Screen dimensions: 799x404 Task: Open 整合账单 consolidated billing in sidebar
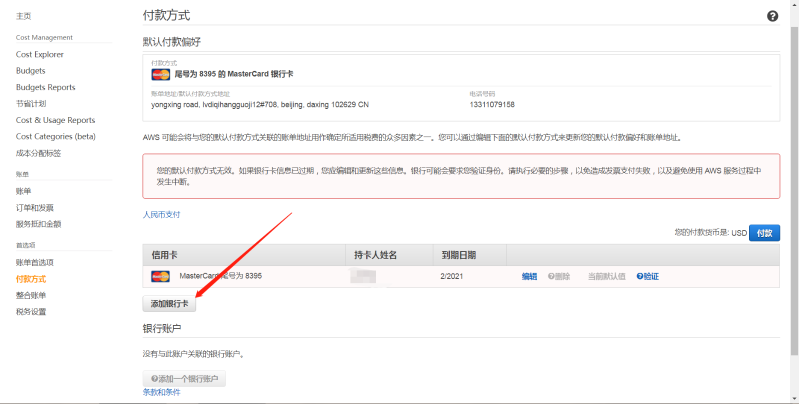tap(31, 295)
